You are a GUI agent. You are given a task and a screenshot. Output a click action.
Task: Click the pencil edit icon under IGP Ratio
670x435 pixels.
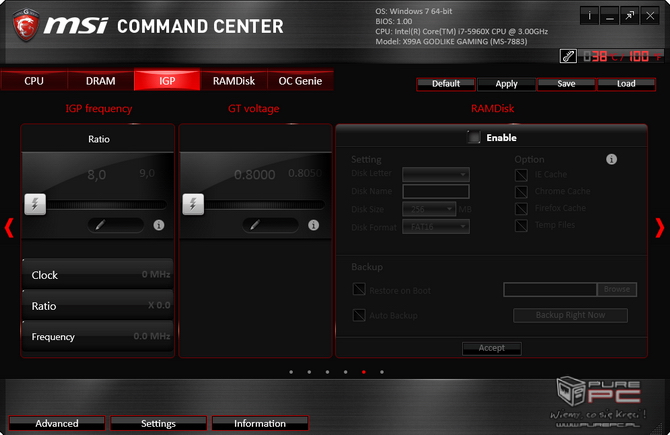click(x=100, y=225)
